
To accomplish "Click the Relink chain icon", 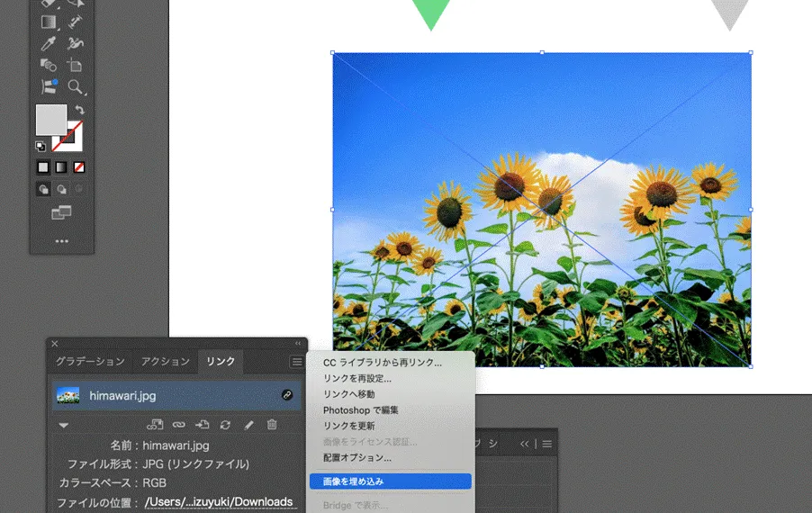I will click(x=178, y=425).
